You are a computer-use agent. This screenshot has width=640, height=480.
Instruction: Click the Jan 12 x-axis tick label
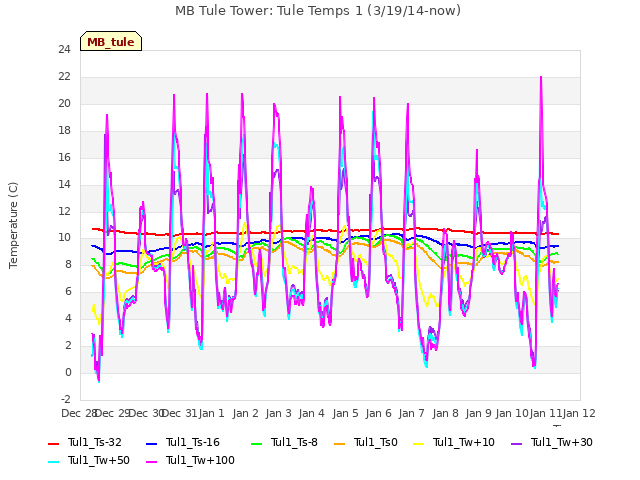click(579, 413)
